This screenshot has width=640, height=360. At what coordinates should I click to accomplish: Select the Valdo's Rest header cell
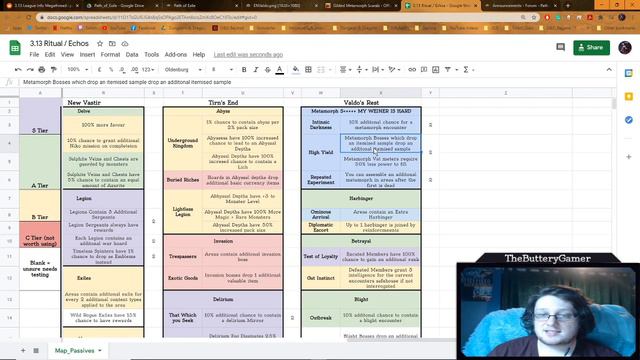pyautogui.click(x=361, y=103)
